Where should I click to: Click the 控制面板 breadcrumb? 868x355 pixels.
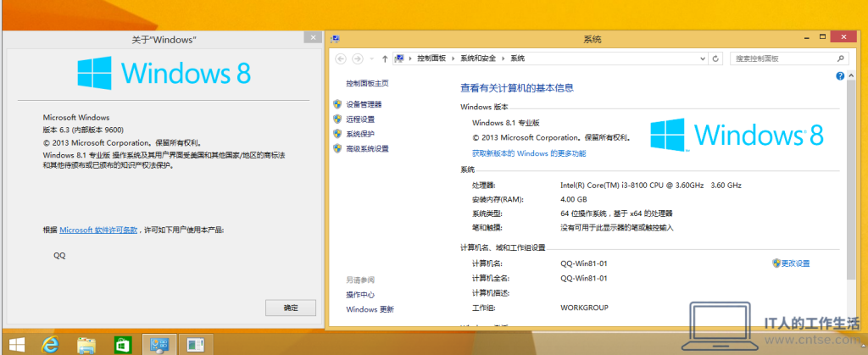click(x=431, y=58)
